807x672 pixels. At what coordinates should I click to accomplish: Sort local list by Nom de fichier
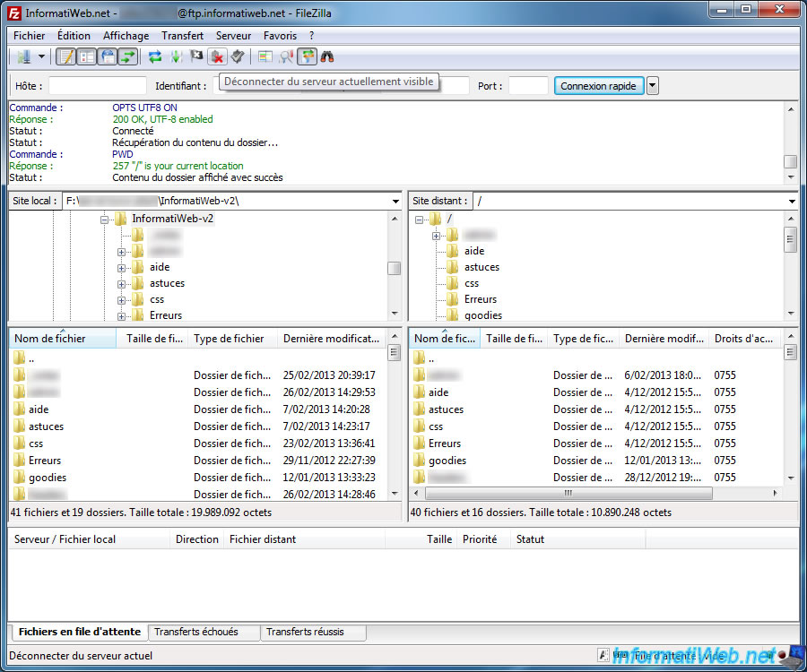63,339
